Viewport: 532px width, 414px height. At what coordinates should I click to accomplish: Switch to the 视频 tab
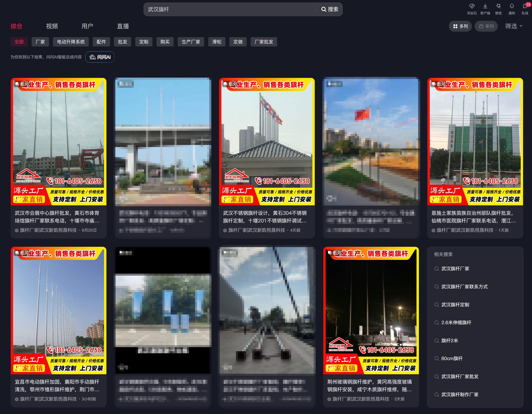tap(52, 26)
